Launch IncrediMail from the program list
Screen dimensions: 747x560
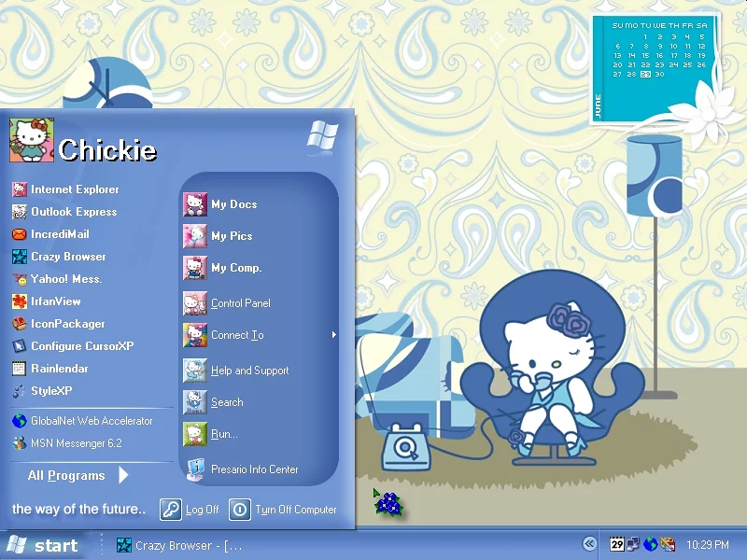pyautogui.click(x=60, y=234)
